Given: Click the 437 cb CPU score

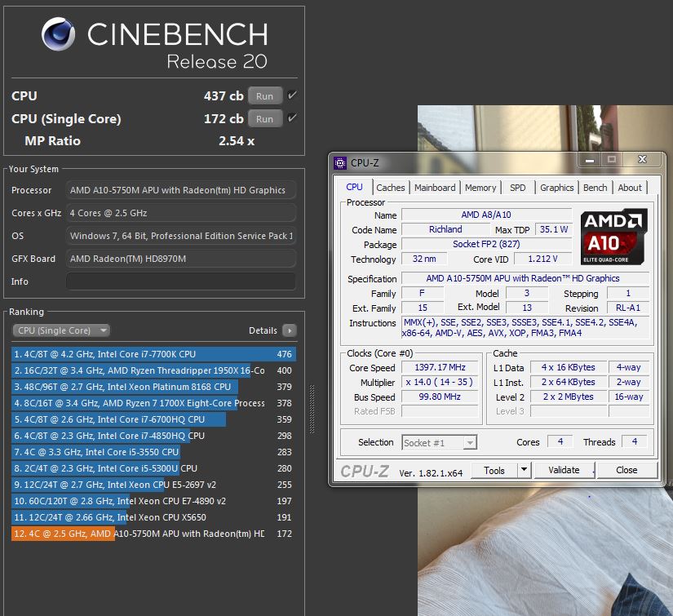Looking at the screenshot, I should [x=224, y=95].
